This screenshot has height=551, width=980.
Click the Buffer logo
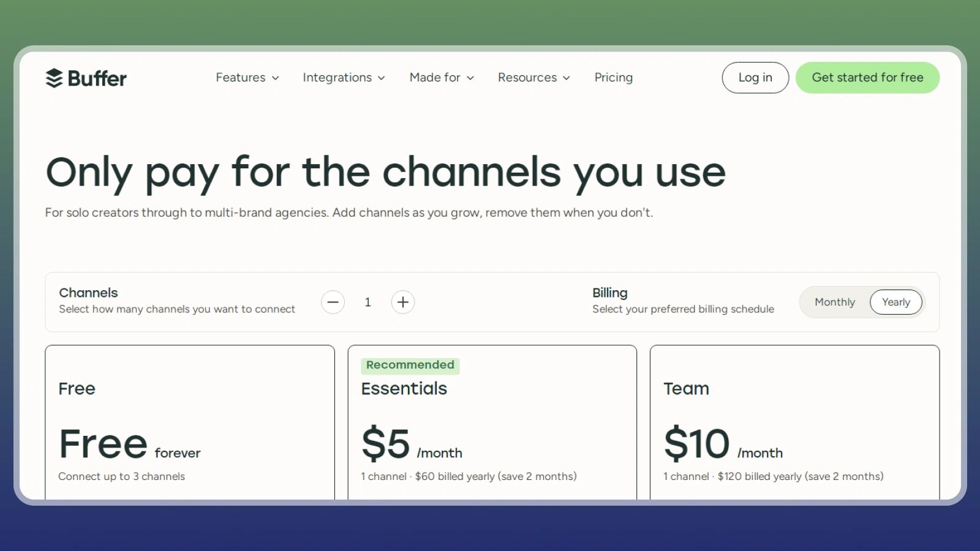[x=86, y=78]
